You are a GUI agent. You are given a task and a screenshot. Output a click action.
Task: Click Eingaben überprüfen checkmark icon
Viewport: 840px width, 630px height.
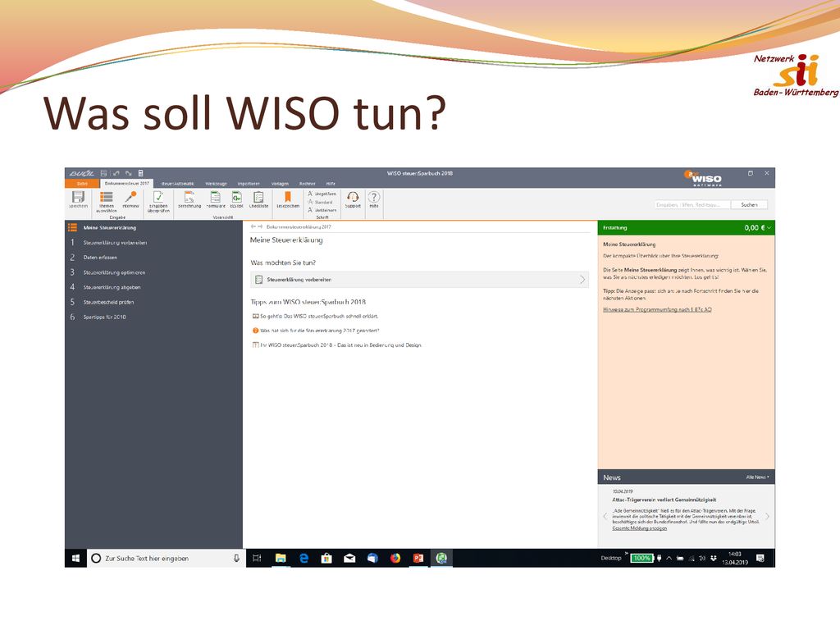(x=158, y=197)
